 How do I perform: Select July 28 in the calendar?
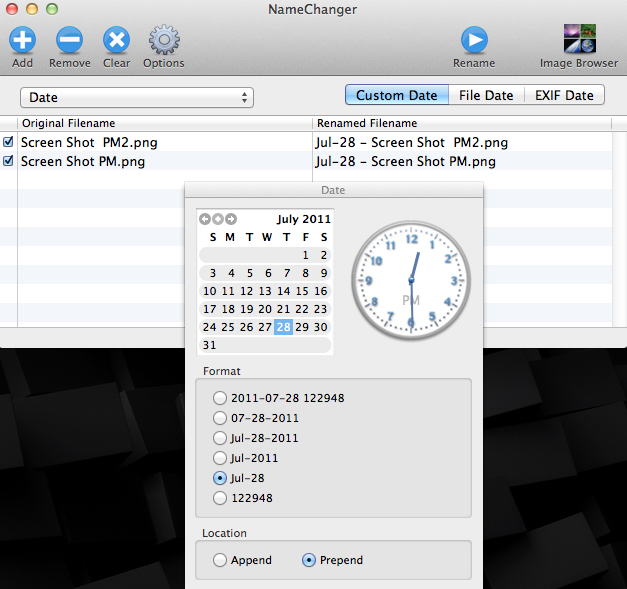pyautogui.click(x=284, y=327)
